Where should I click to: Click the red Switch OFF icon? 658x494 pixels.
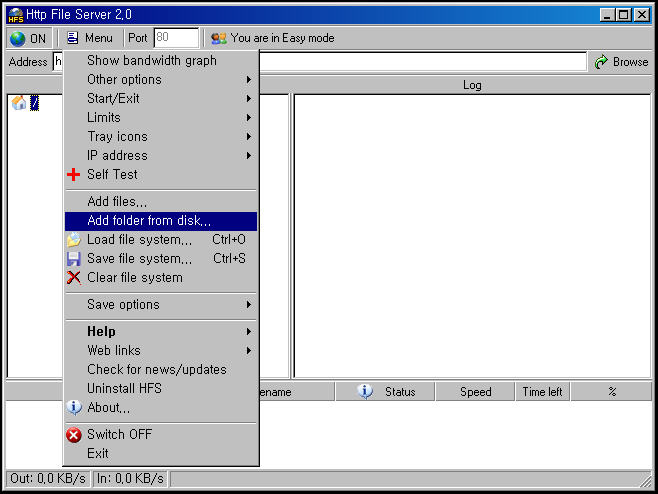[74, 435]
